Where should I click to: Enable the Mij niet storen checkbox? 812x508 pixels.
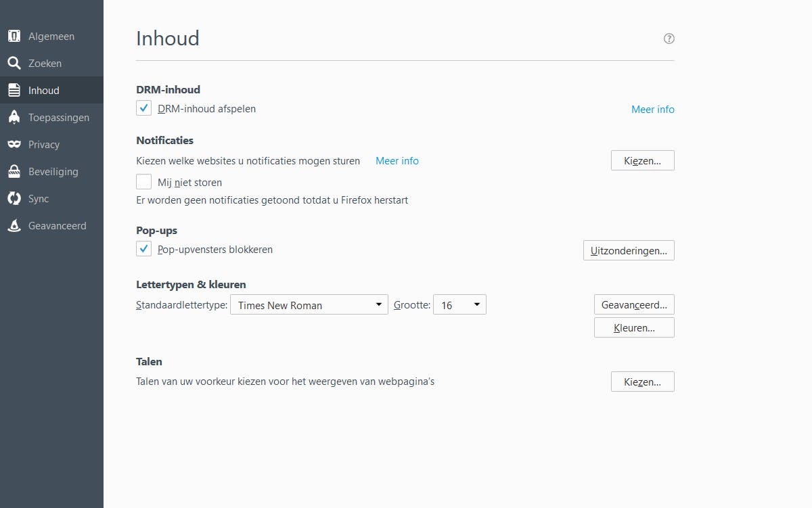tap(143, 181)
